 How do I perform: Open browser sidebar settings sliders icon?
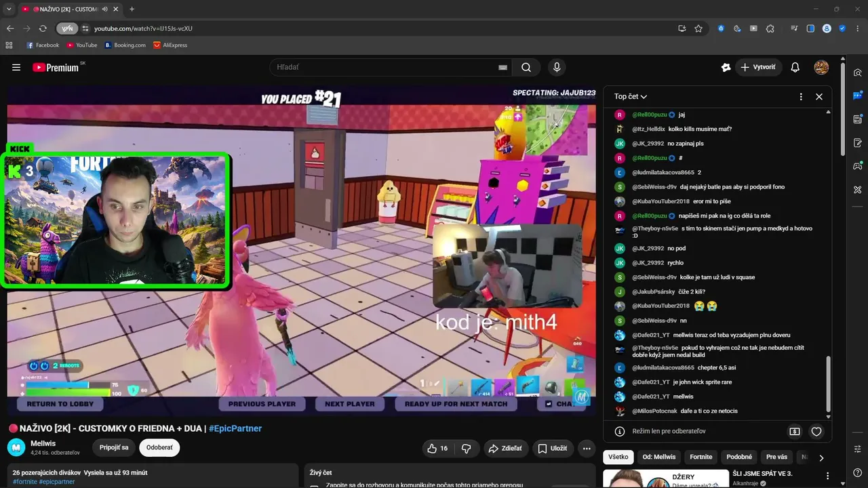pyautogui.click(x=857, y=449)
